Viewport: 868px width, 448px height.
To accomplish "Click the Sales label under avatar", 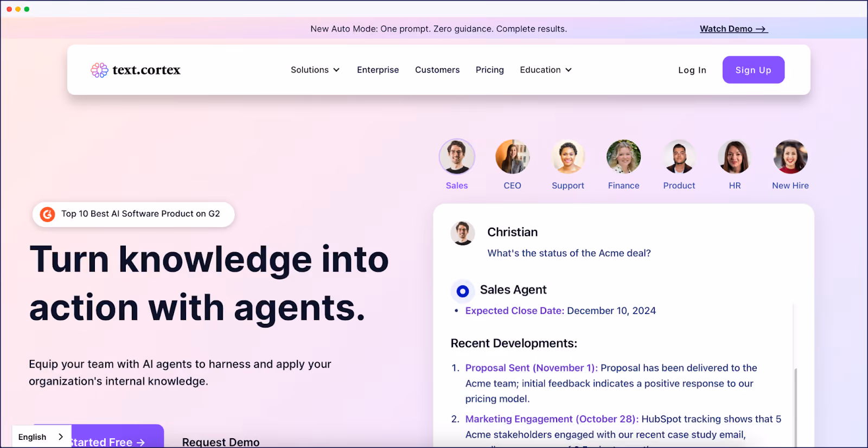I will pyautogui.click(x=457, y=185).
